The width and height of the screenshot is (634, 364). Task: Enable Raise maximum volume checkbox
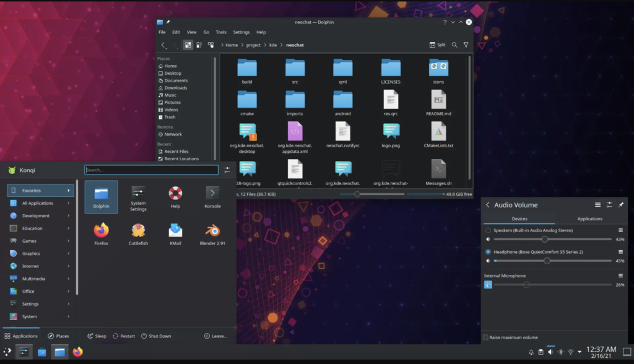click(485, 337)
